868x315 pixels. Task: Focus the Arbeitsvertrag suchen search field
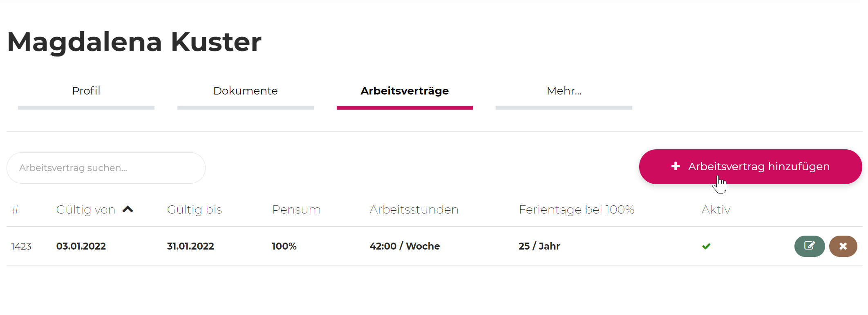[x=106, y=168]
